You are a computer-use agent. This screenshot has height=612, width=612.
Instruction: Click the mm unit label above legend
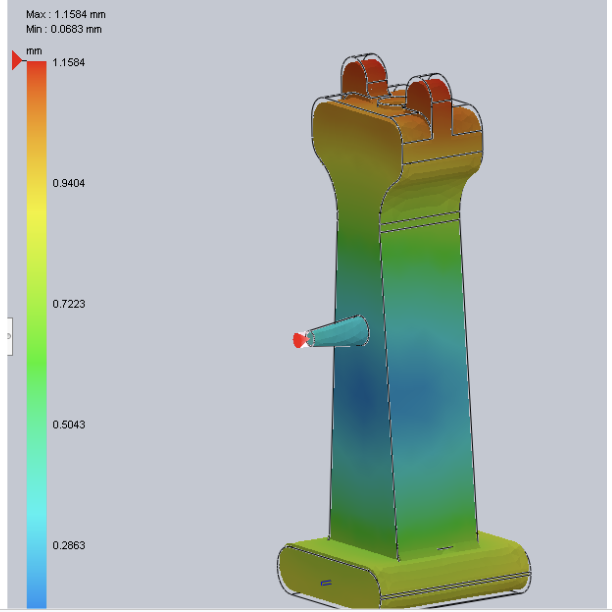(34, 49)
